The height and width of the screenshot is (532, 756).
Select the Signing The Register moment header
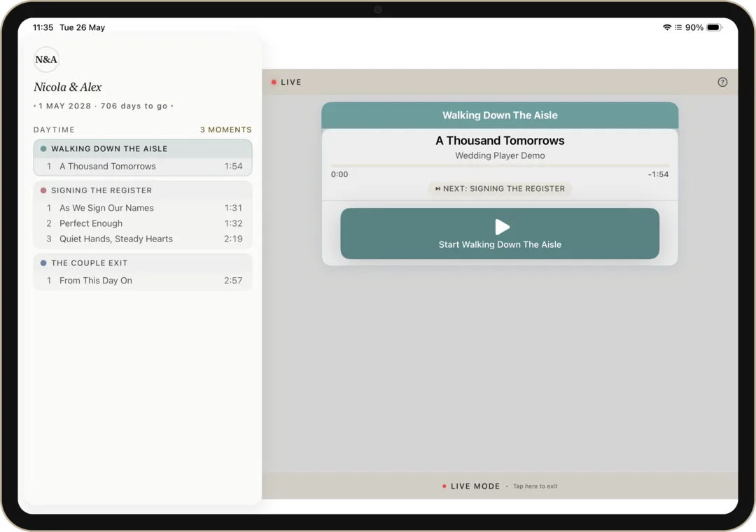(143, 190)
